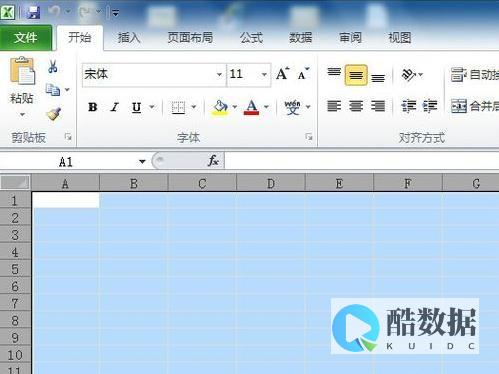Open the Customize Quick Access Toolbar dropdown

tap(115, 13)
